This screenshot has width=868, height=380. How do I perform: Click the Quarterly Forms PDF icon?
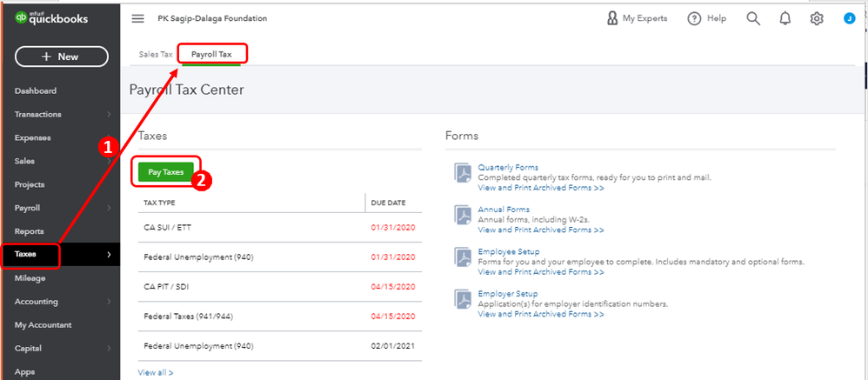pos(462,173)
